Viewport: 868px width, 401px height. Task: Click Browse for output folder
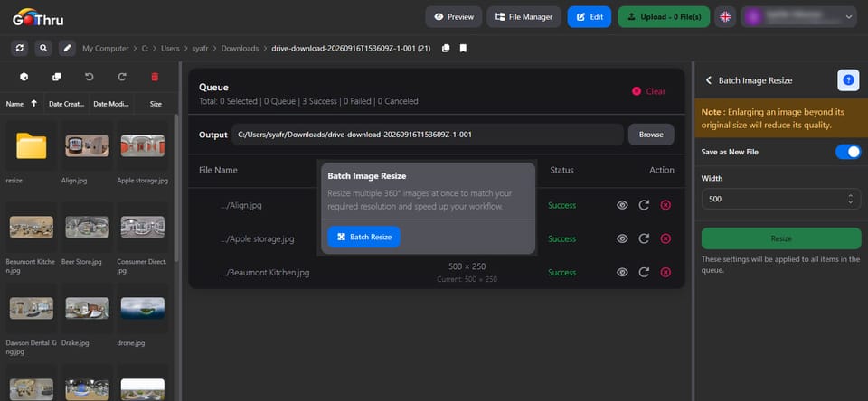(x=651, y=135)
